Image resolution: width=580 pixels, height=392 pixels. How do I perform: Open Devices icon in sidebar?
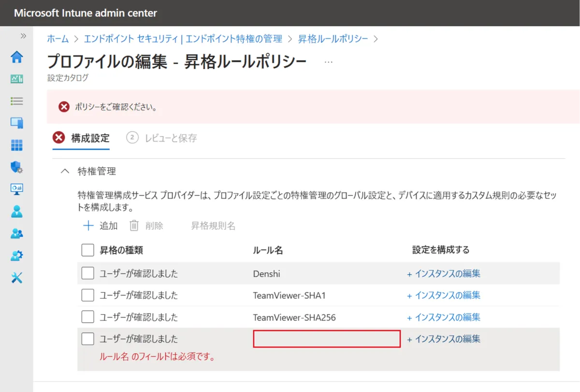[x=17, y=123]
